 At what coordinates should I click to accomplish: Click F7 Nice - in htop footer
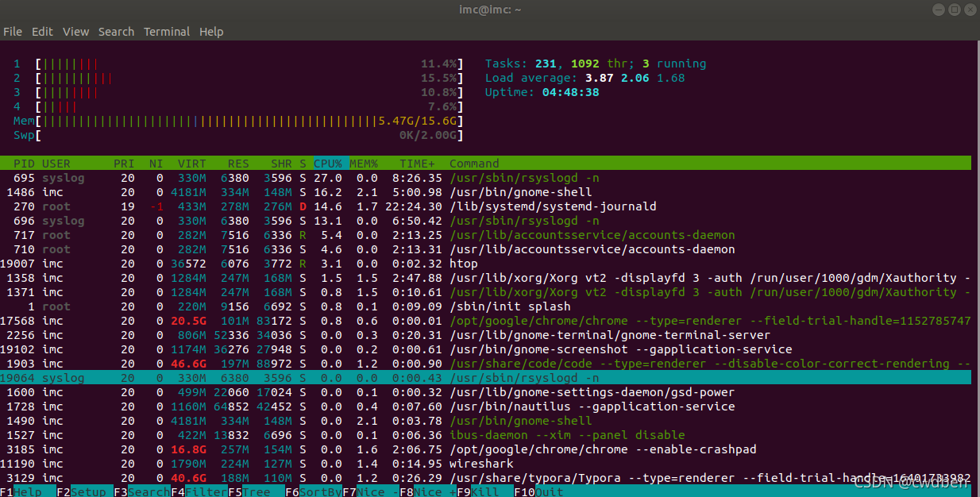coord(371,491)
